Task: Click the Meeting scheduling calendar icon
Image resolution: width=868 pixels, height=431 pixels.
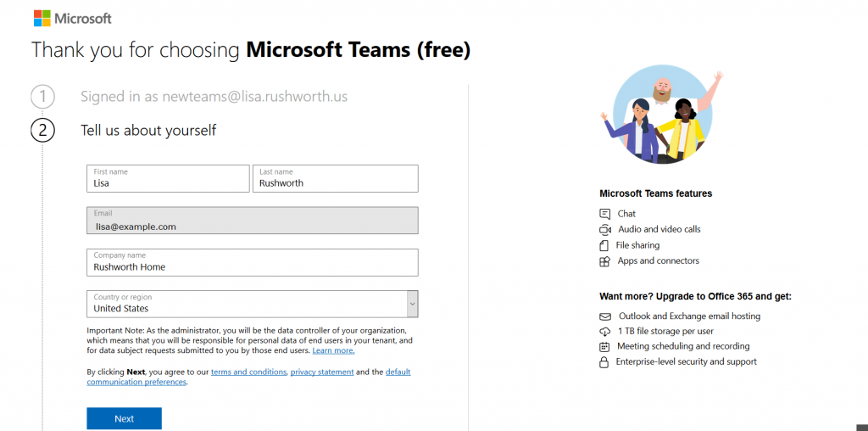Action: pos(604,347)
